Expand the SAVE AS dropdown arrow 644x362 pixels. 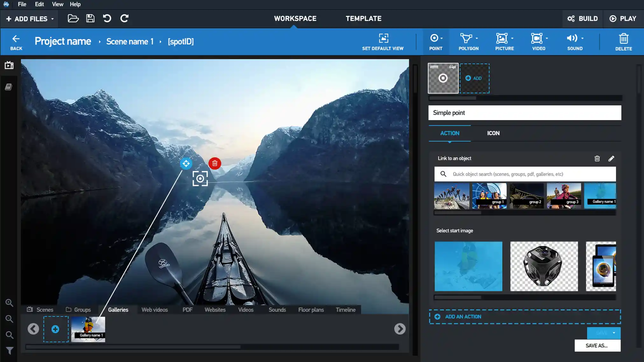tap(614, 332)
